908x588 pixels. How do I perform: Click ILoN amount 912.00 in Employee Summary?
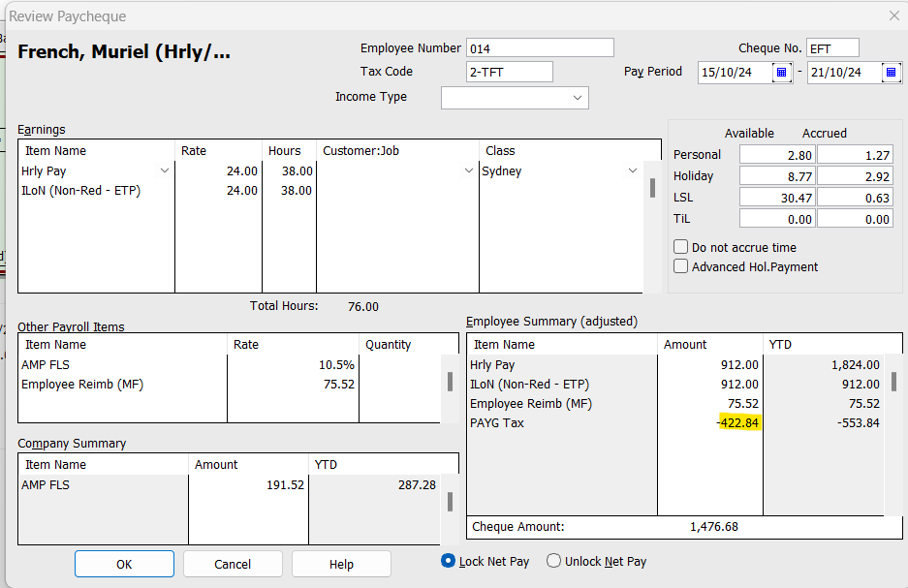pyautogui.click(x=739, y=385)
